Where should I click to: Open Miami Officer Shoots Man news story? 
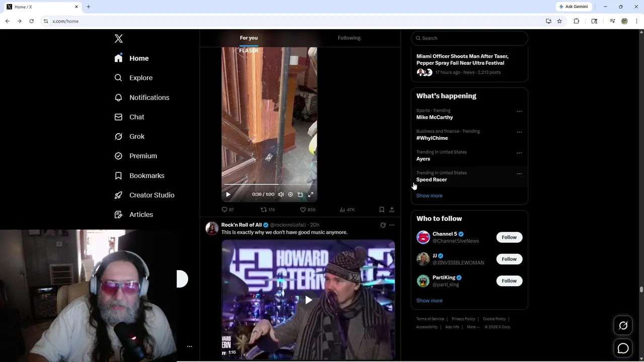[462, 59]
